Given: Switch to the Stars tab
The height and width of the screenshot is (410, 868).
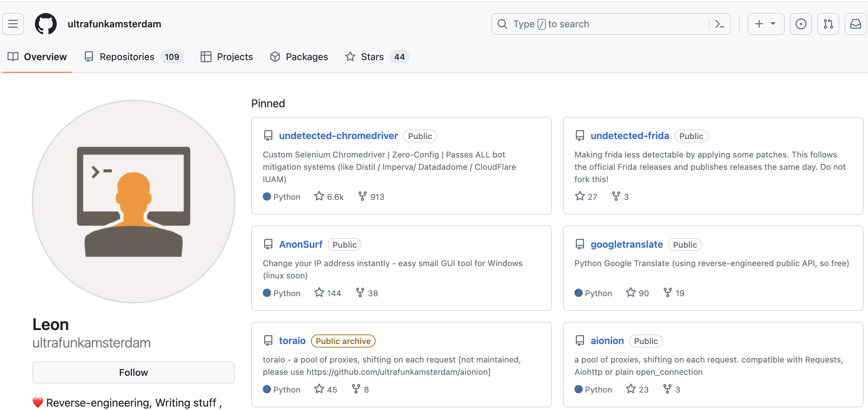Looking at the screenshot, I should point(377,57).
